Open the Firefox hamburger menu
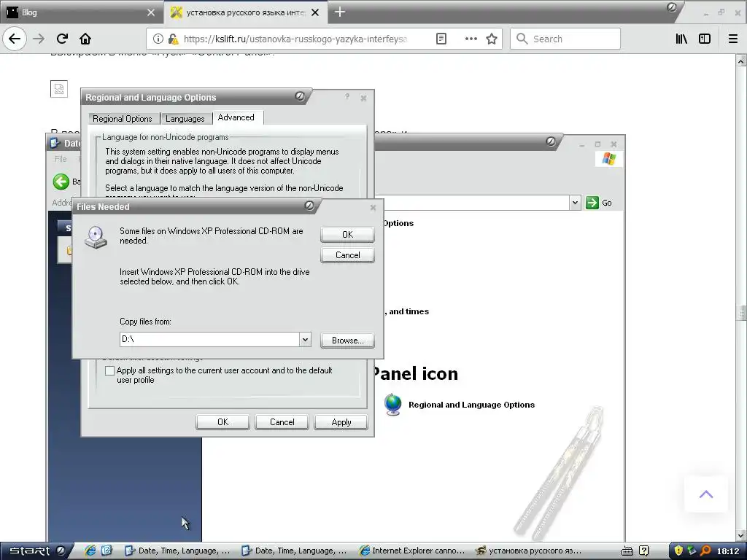 click(733, 39)
